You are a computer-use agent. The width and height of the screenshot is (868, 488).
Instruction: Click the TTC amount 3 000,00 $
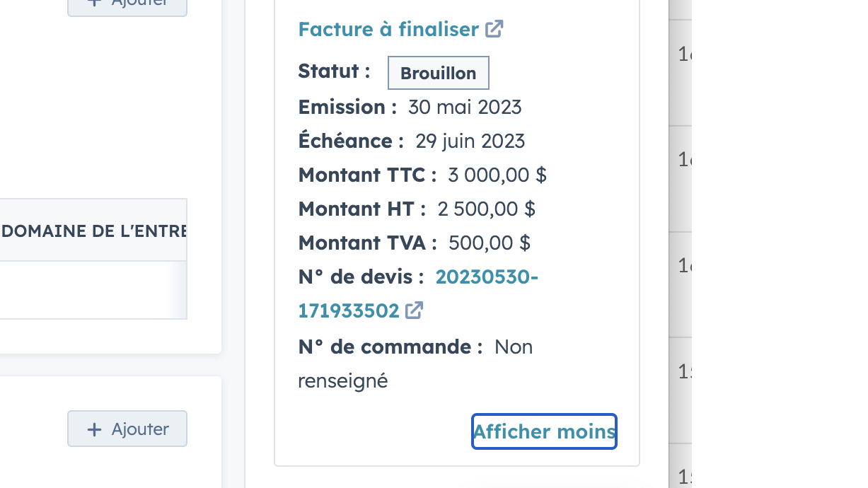click(497, 175)
